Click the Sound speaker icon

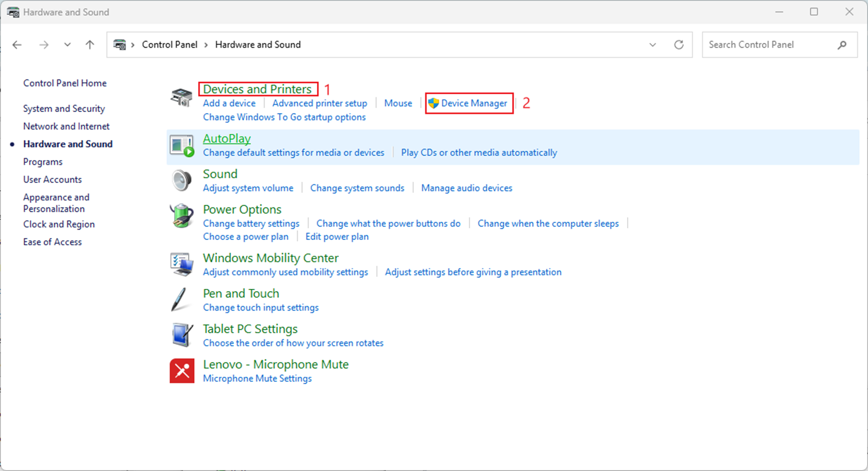coord(182,181)
